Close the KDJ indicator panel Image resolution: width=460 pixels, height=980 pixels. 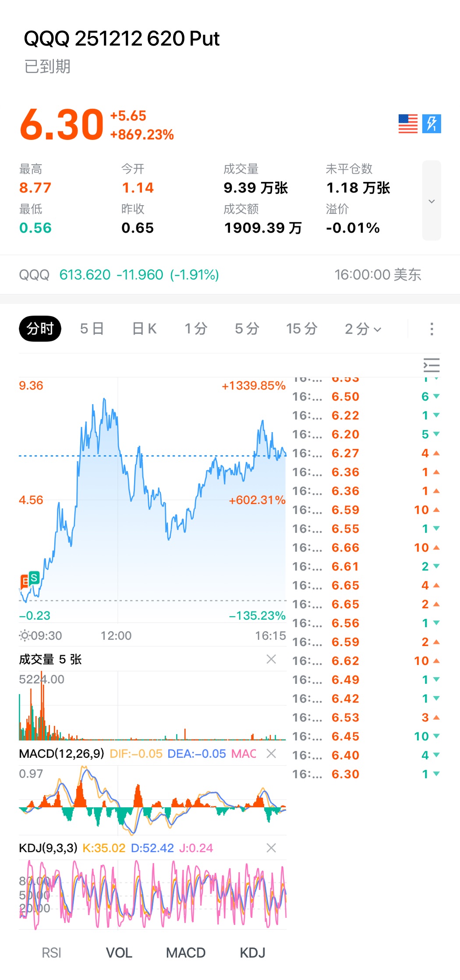[x=271, y=848]
